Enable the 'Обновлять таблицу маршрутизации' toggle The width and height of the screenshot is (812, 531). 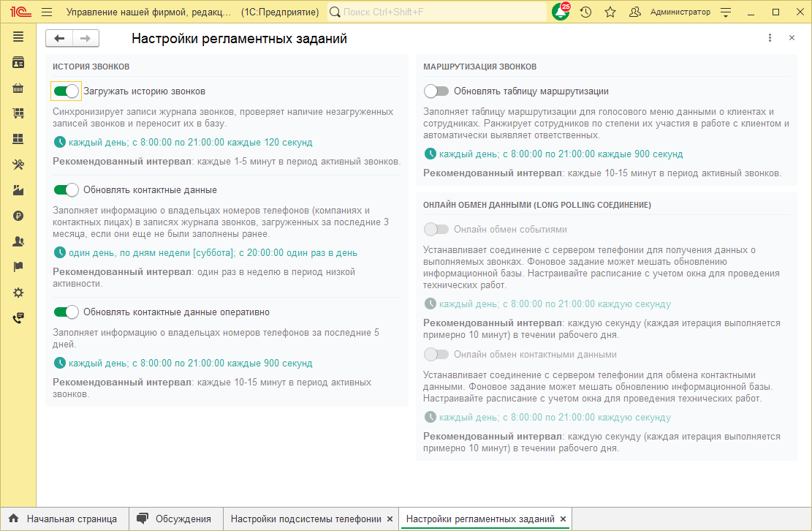(x=436, y=91)
